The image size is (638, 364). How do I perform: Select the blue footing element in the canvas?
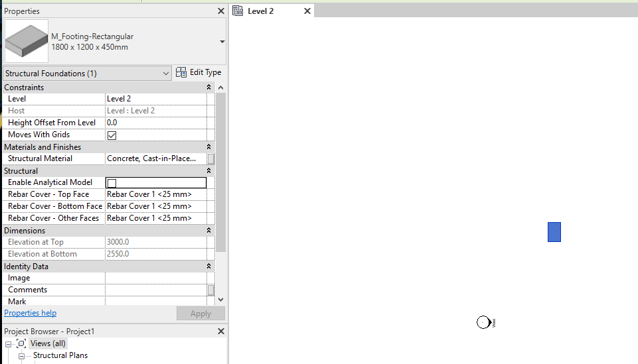point(554,232)
